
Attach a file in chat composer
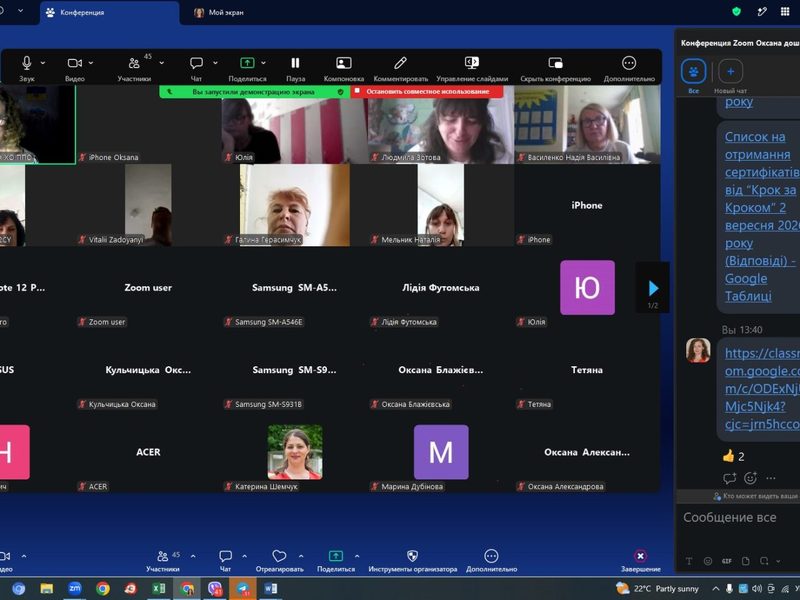coord(745,561)
